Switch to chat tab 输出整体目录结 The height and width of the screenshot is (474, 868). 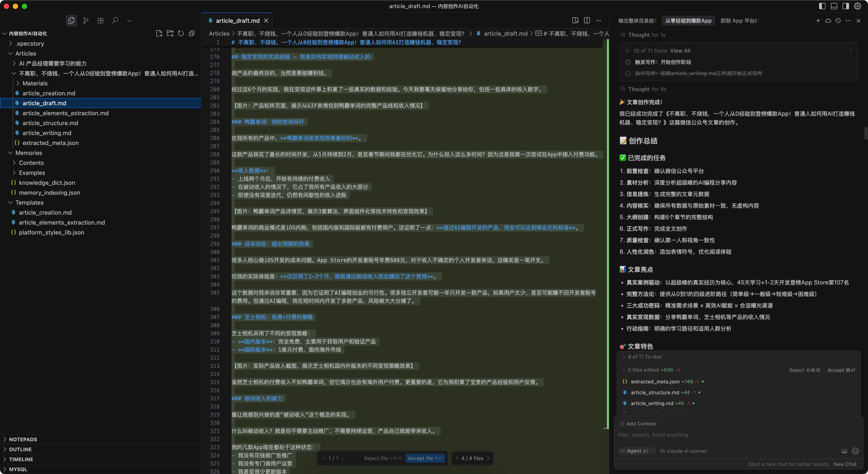(x=637, y=21)
